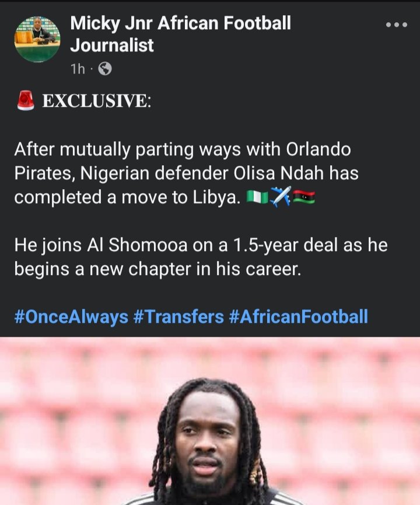The image size is (420, 505).
Task: Click the word "Orlando" in the post
Action: click(319, 150)
